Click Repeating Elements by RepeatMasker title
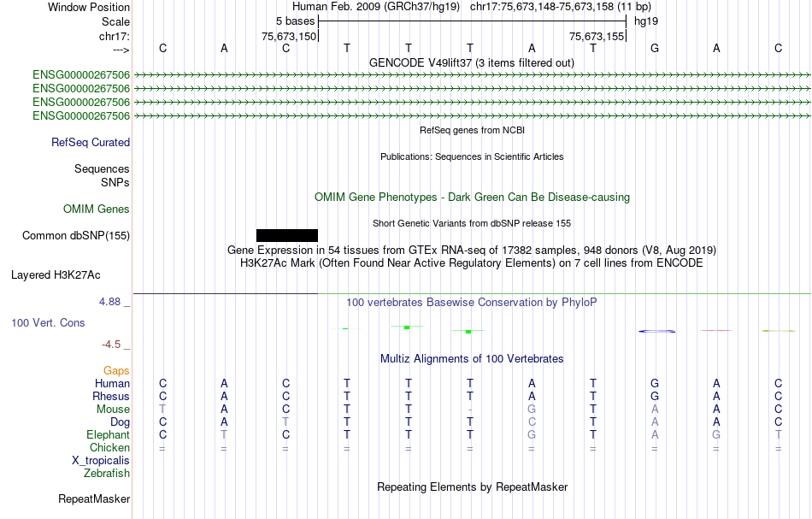The width and height of the screenshot is (812, 519). [473, 487]
